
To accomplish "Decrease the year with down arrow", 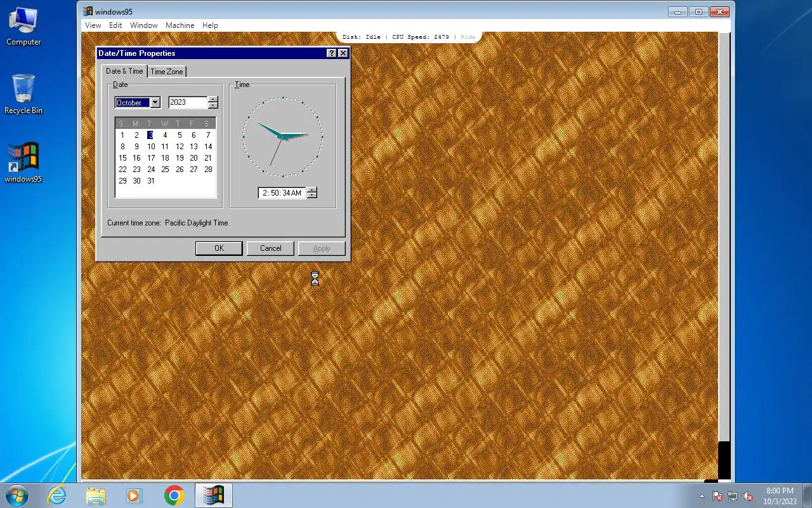I will (x=213, y=105).
